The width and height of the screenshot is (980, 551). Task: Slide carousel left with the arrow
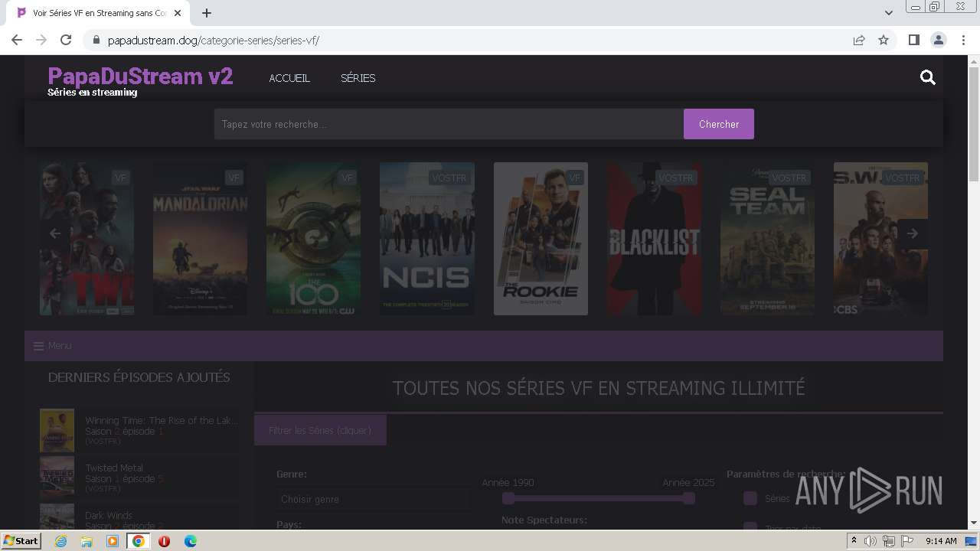click(55, 233)
